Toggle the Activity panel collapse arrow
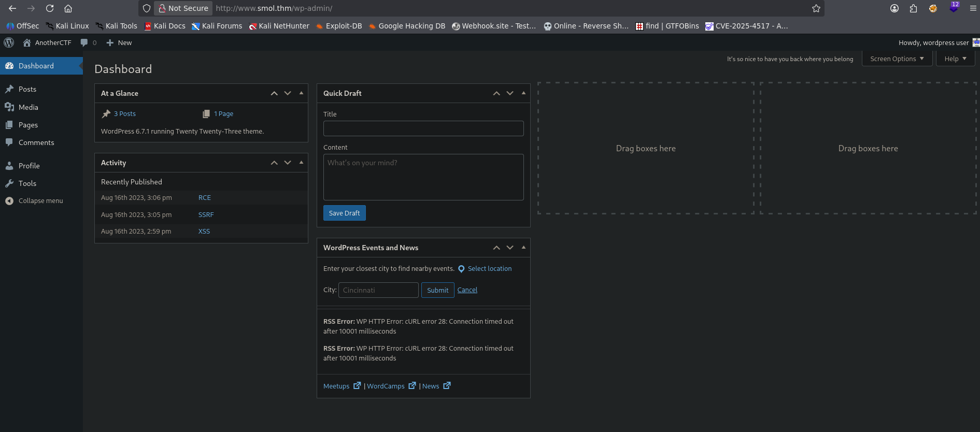Image resolution: width=980 pixels, height=432 pixels. click(301, 163)
